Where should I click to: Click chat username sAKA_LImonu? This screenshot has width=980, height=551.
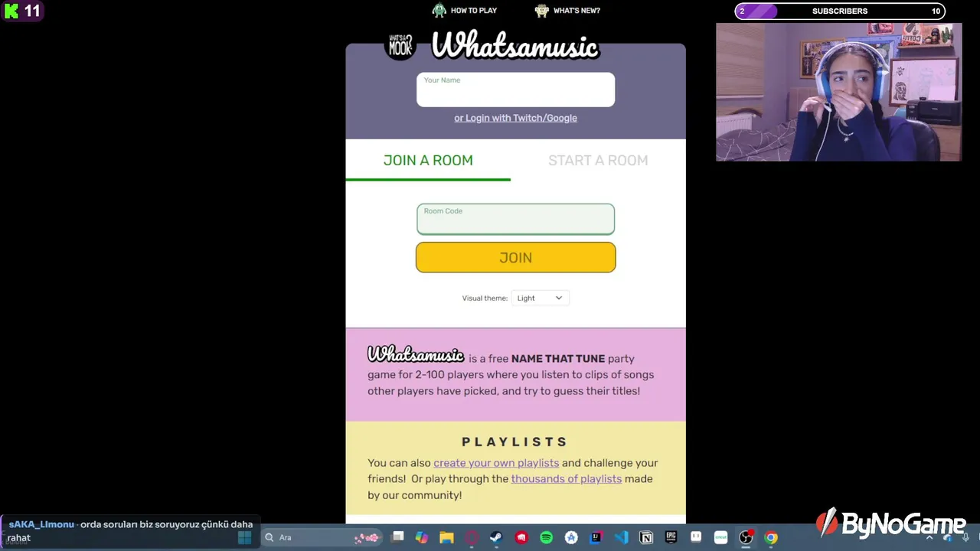[41, 524]
